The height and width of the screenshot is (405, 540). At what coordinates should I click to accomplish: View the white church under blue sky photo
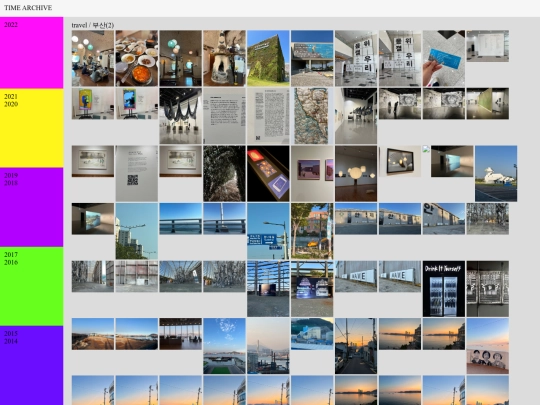point(496,173)
